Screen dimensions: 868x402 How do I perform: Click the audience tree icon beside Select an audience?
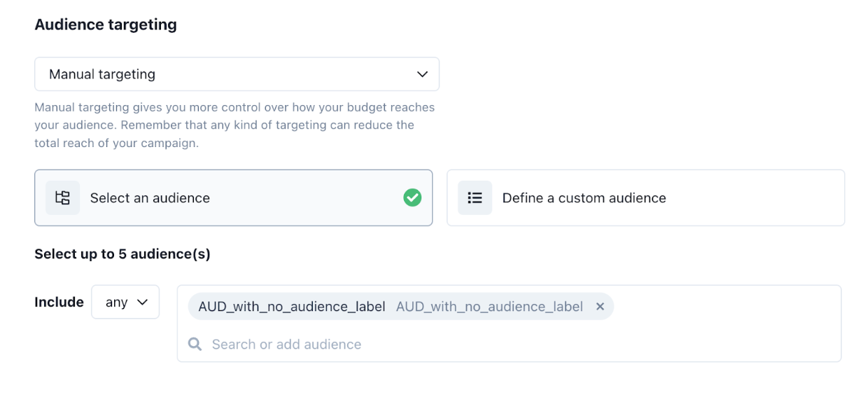click(62, 197)
